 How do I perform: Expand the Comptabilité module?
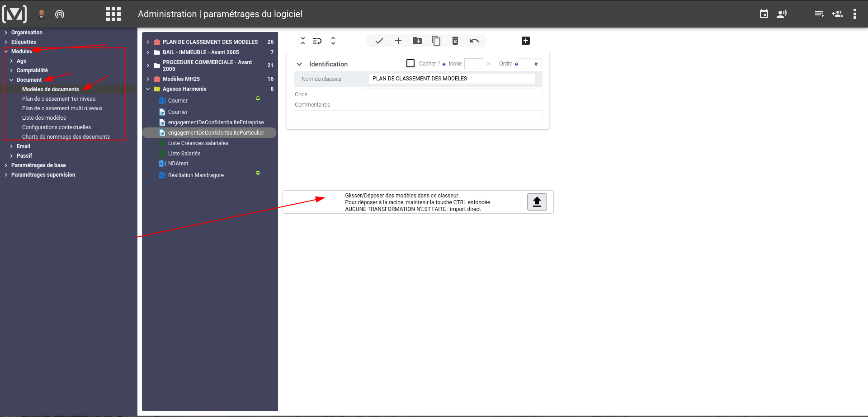(11, 70)
